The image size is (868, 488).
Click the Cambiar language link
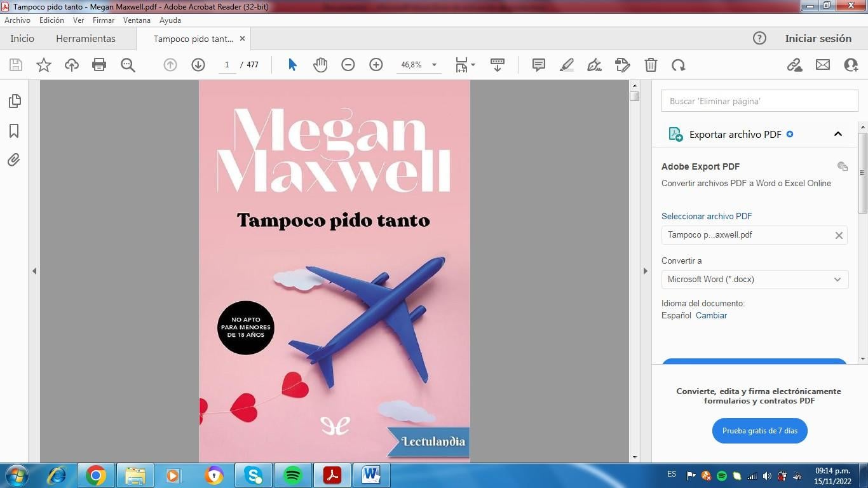[711, 316]
